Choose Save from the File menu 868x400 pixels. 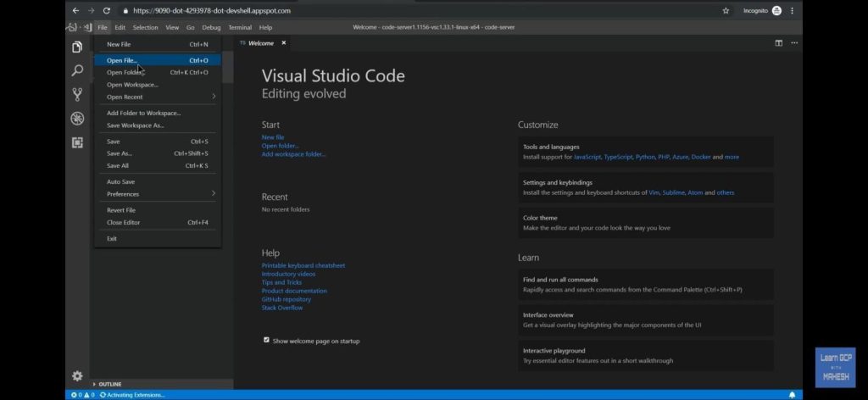click(158, 141)
